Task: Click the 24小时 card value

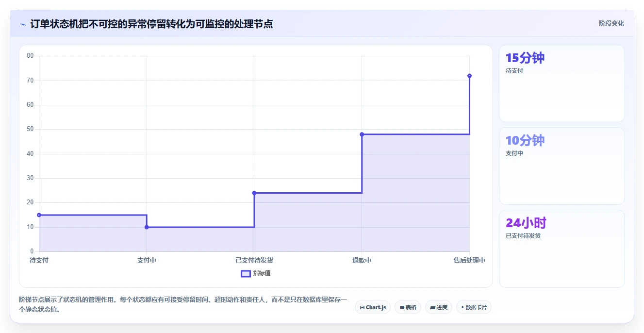Action: click(x=526, y=223)
